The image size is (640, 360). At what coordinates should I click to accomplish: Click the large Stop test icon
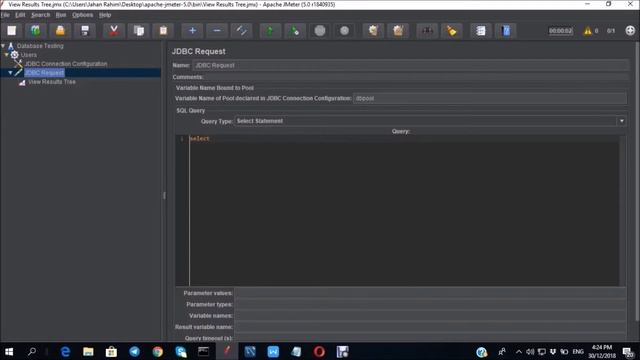320,31
